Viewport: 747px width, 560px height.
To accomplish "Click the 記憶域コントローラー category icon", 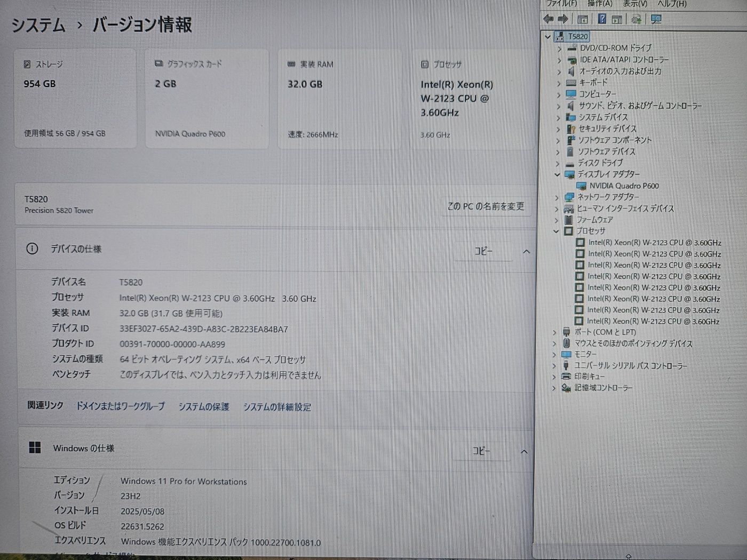I will (566, 388).
